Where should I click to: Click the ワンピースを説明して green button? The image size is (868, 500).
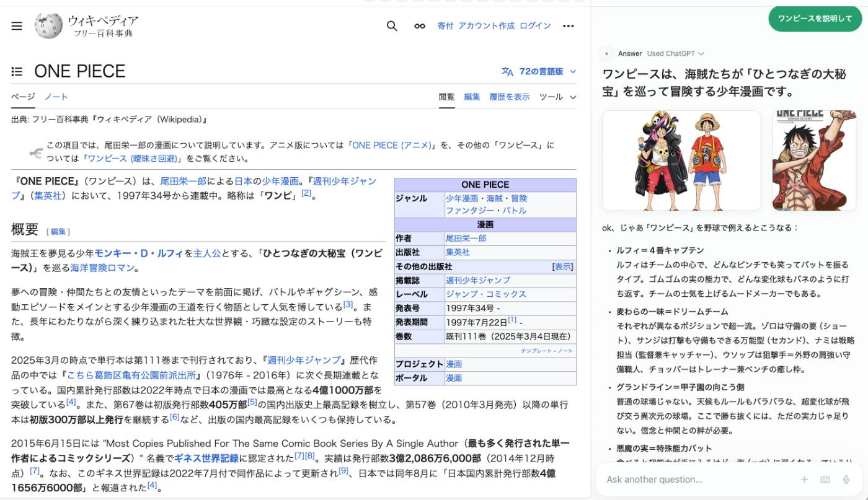815,19
